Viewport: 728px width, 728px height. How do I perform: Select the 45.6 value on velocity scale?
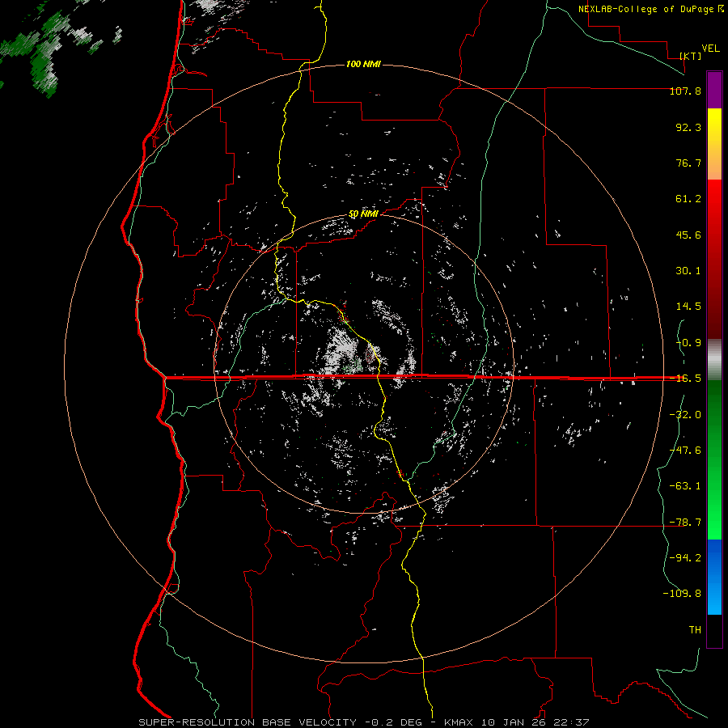(x=688, y=235)
